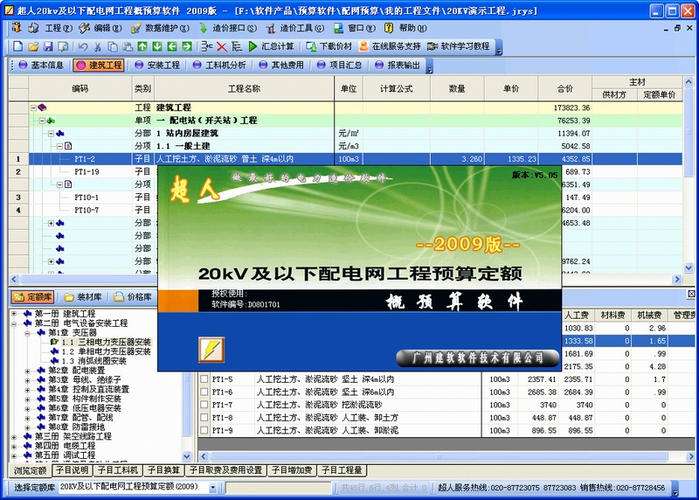The image size is (699, 500).
Task: Click the green move-up arrow icon
Action: point(142,46)
